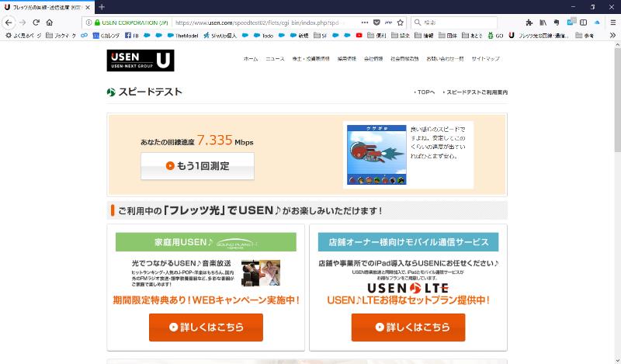The height and width of the screenshot is (364, 621).
Task: Show more bookmarks overflow chevron
Action: [x=612, y=36]
